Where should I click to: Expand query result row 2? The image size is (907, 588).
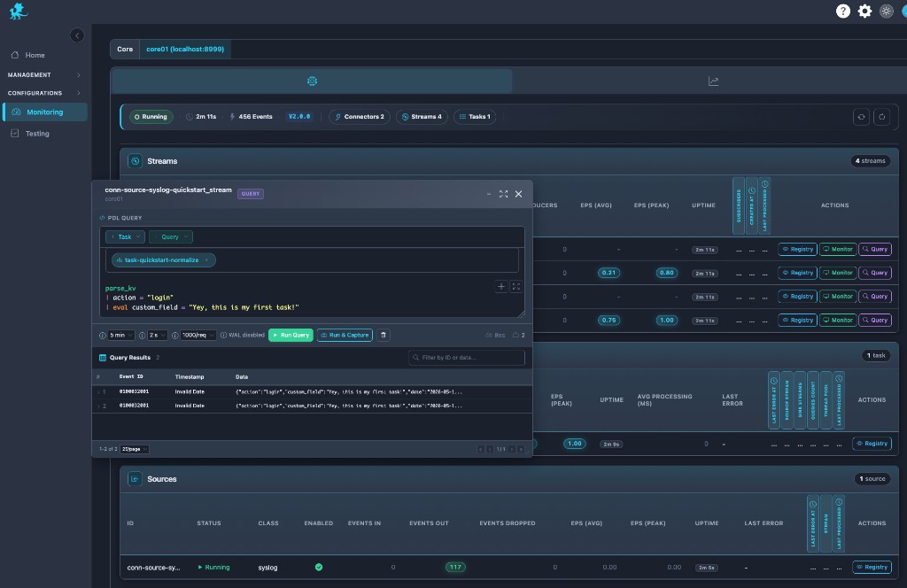point(99,406)
